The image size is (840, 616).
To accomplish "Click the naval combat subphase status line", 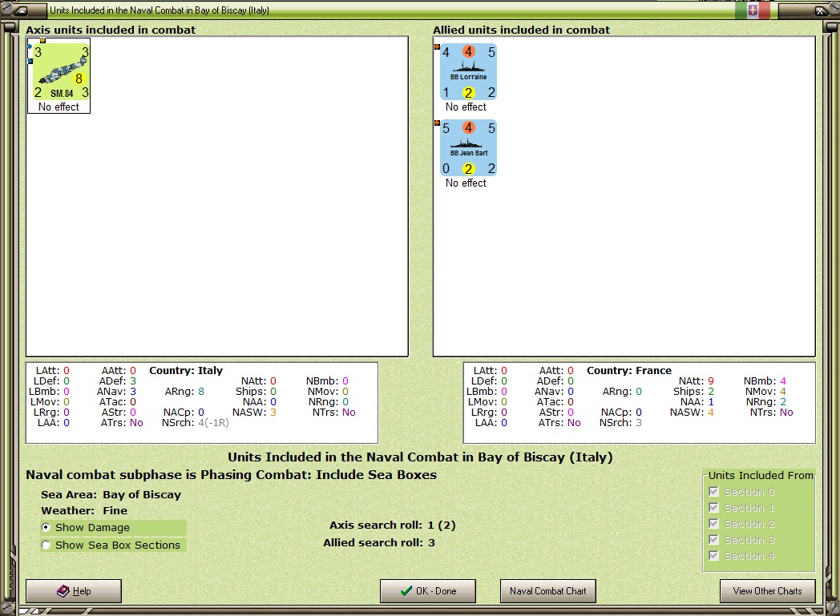I will [232, 475].
